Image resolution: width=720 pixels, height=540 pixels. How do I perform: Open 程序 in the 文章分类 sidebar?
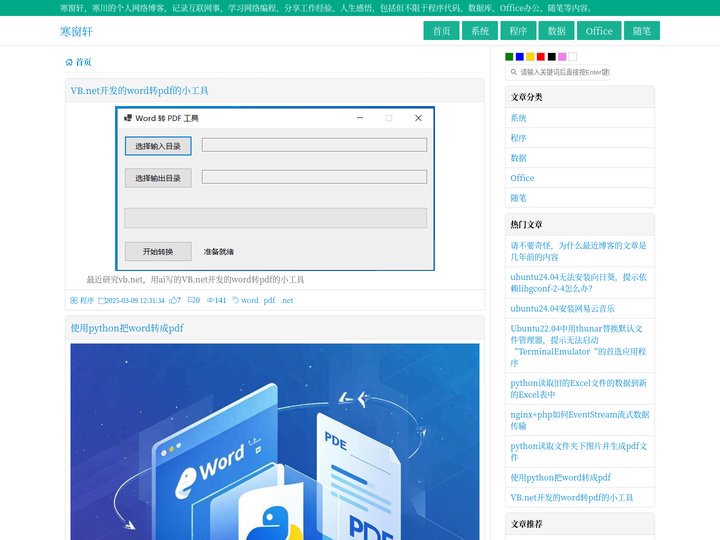[518, 138]
